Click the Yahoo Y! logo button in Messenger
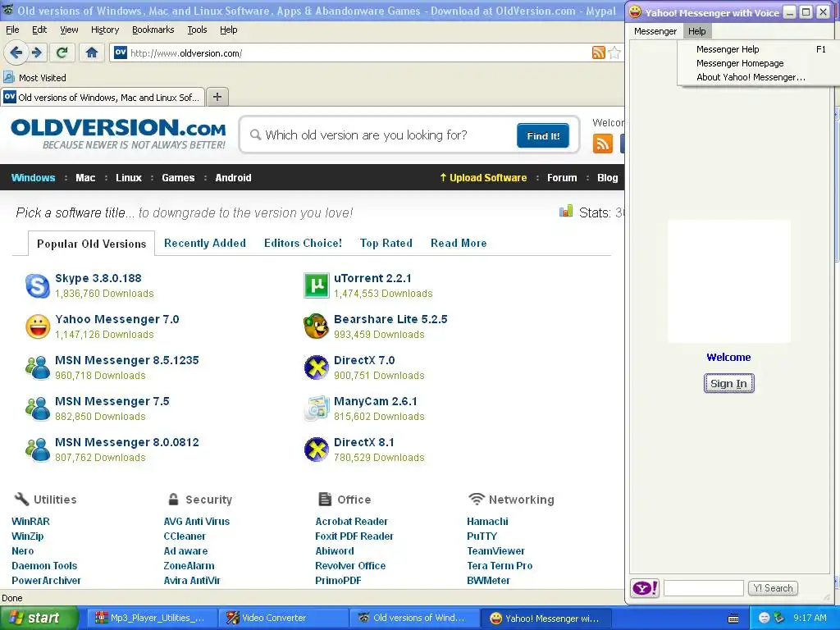Image resolution: width=840 pixels, height=630 pixels. [x=645, y=588]
